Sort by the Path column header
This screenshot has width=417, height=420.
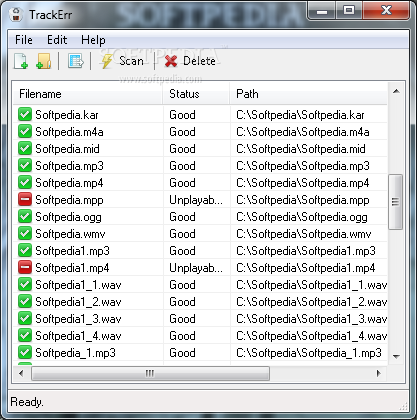pos(308,94)
